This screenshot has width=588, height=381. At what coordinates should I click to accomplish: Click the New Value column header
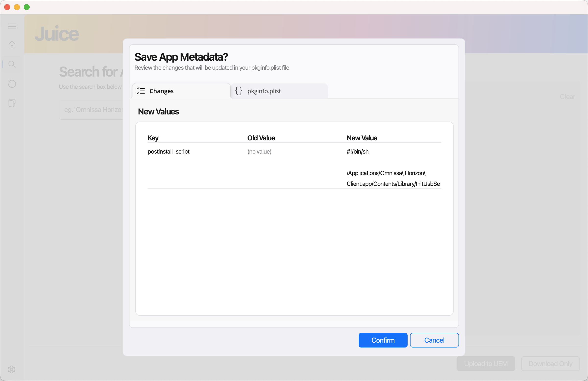tap(362, 138)
